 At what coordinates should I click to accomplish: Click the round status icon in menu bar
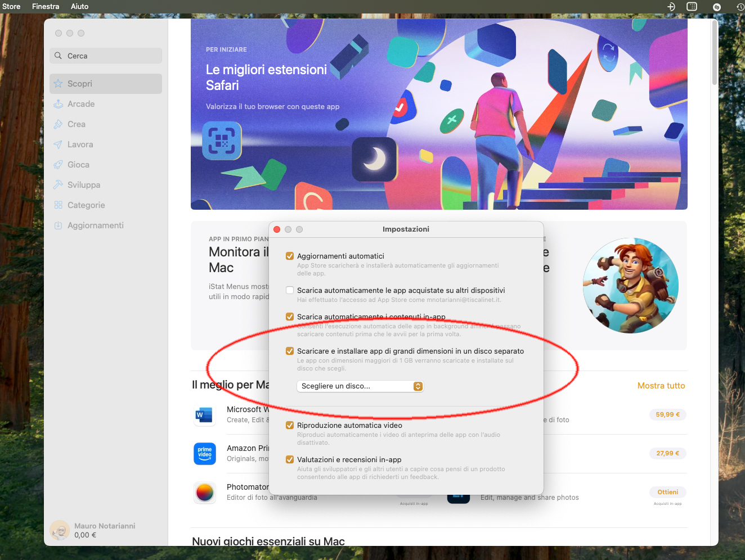click(x=716, y=7)
